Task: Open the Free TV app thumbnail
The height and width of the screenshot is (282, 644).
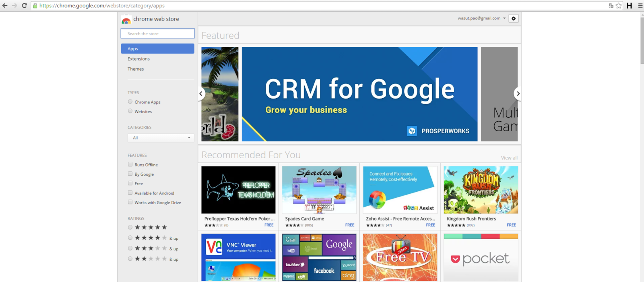Action: pos(400,257)
